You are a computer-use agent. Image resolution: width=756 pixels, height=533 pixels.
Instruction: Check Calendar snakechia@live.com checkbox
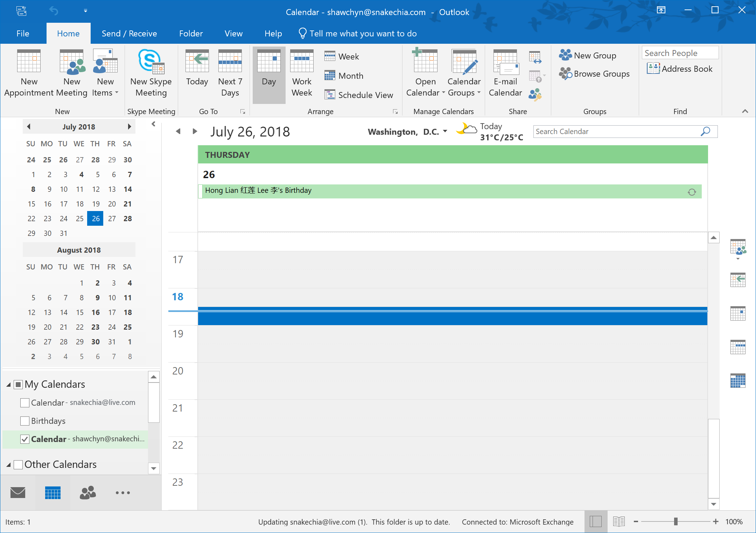25,402
